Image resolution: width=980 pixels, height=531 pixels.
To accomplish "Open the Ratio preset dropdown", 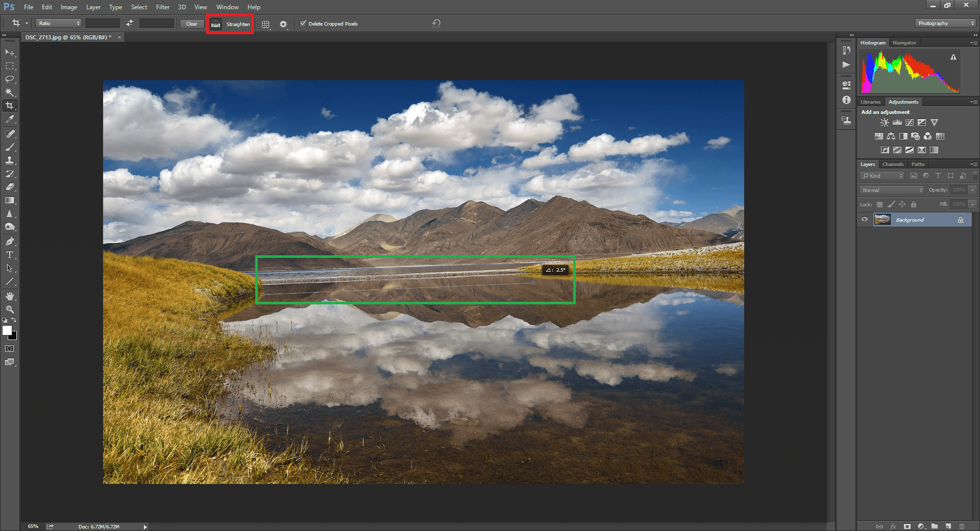I will click(x=59, y=23).
